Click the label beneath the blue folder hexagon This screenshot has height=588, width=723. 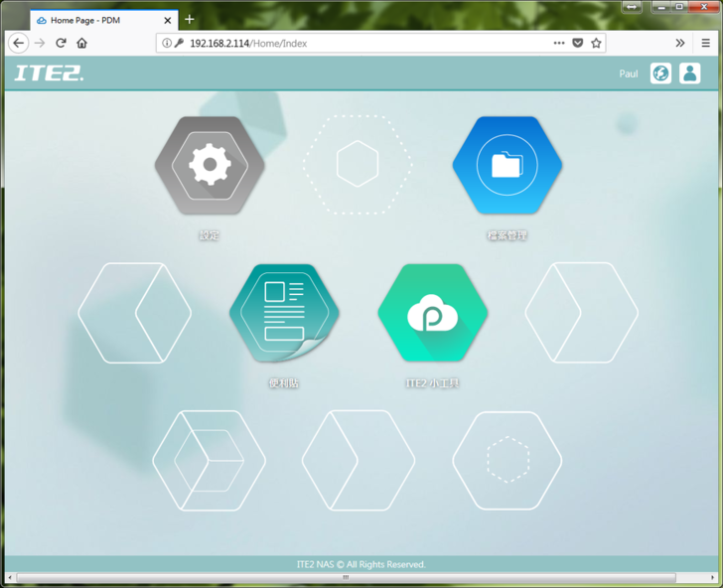[x=507, y=235]
